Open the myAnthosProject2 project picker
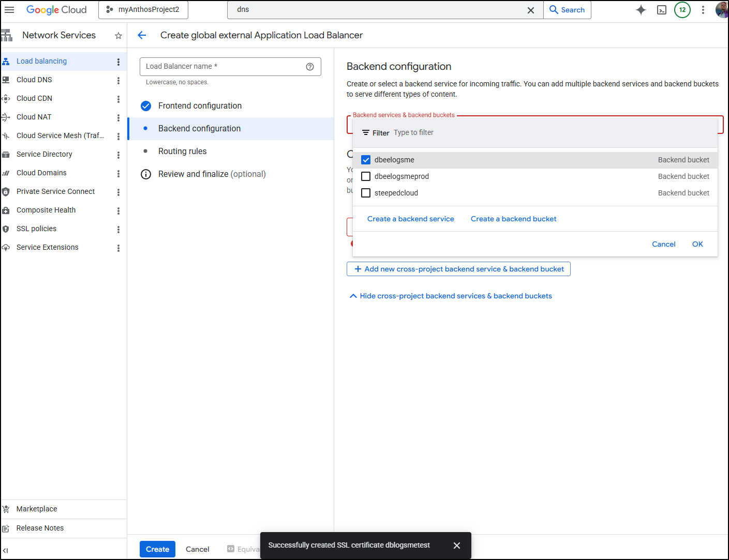This screenshot has width=729, height=560. point(143,10)
